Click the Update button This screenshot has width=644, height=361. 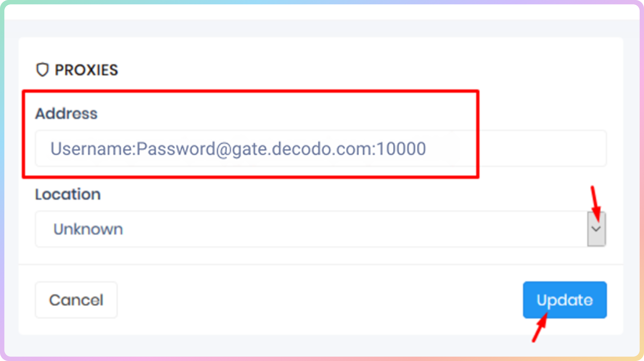click(x=565, y=300)
